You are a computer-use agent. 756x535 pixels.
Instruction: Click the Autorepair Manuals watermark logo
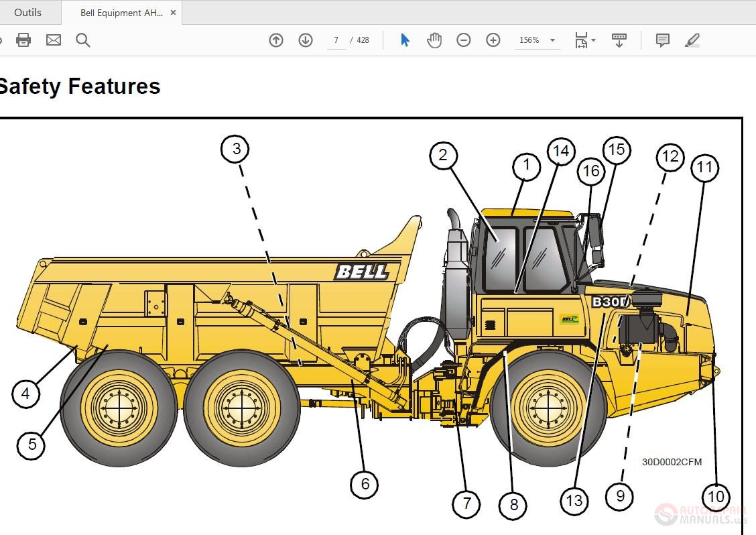[x=700, y=514]
